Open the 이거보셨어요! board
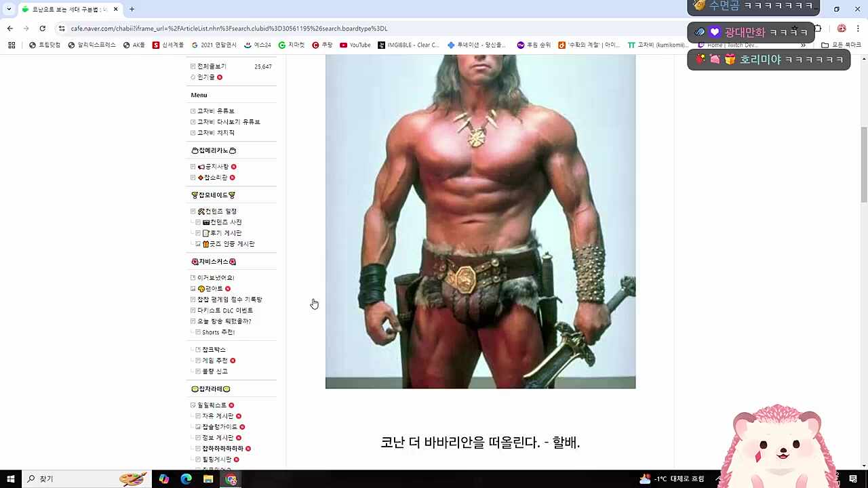The width and height of the screenshot is (868, 488). (x=216, y=278)
